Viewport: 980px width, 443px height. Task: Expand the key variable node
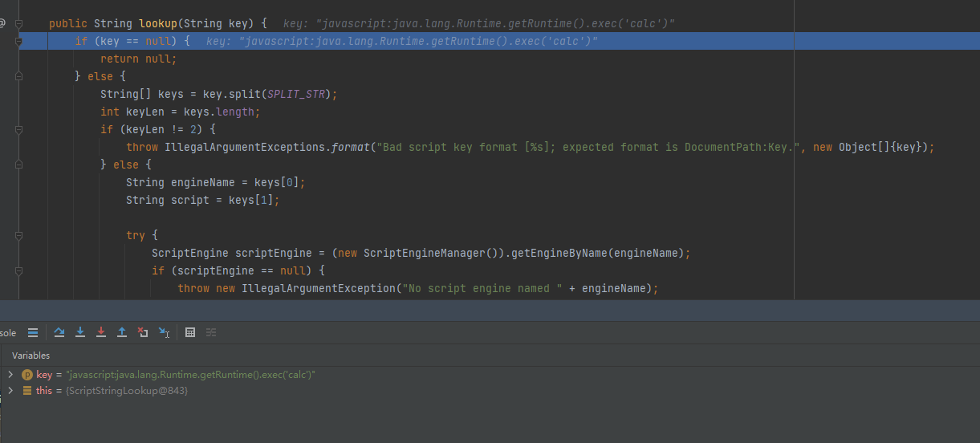coord(10,375)
